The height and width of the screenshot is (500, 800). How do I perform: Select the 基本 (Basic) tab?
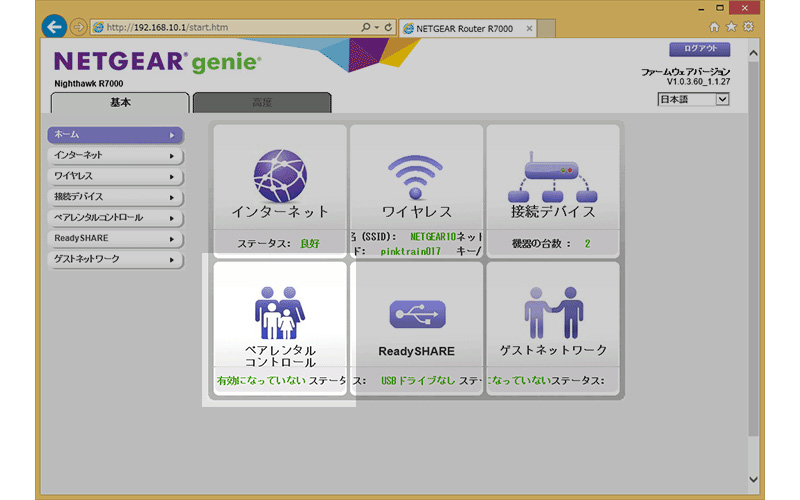[120, 103]
